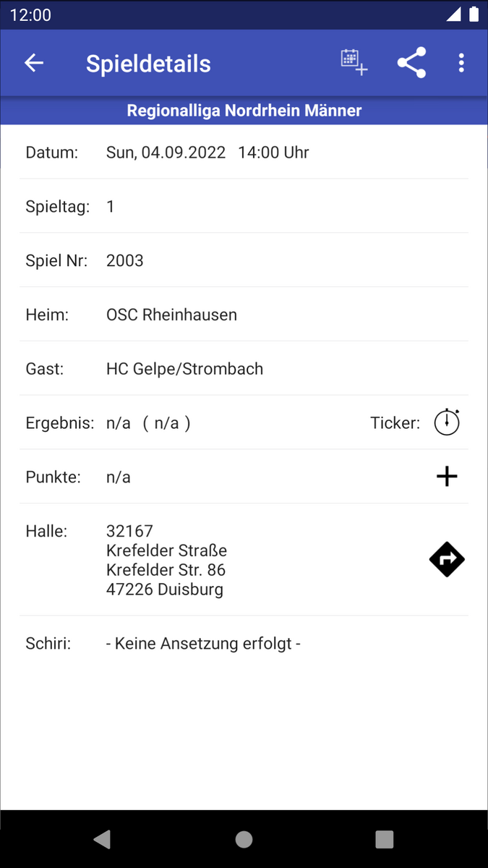The image size is (488, 868).
Task: Go back using the arrow icon
Action: [34, 63]
